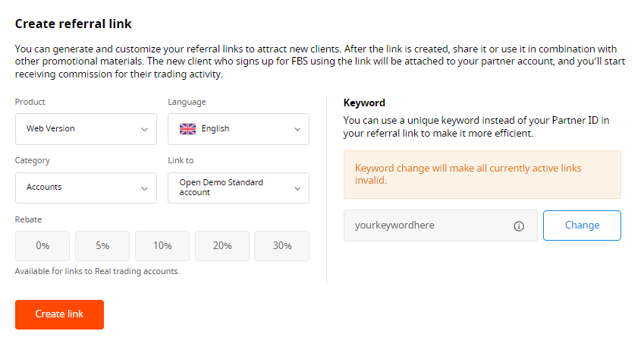Screen dimensions: 644x347
Task: Click the keyword info icon
Action: point(519,226)
